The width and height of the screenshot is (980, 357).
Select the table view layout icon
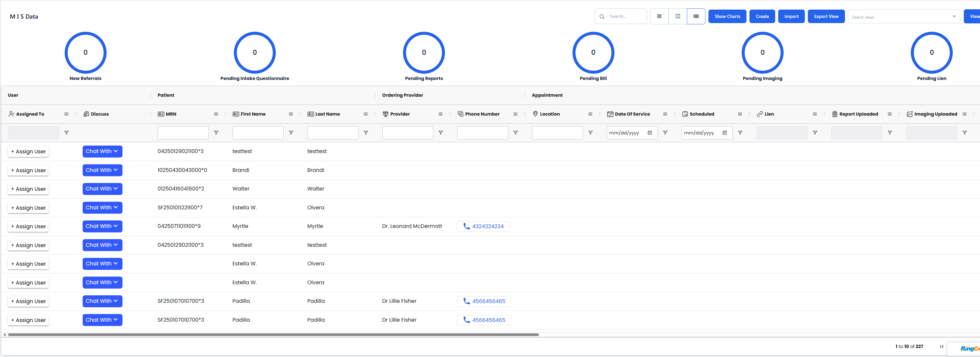pyautogui.click(x=696, y=16)
